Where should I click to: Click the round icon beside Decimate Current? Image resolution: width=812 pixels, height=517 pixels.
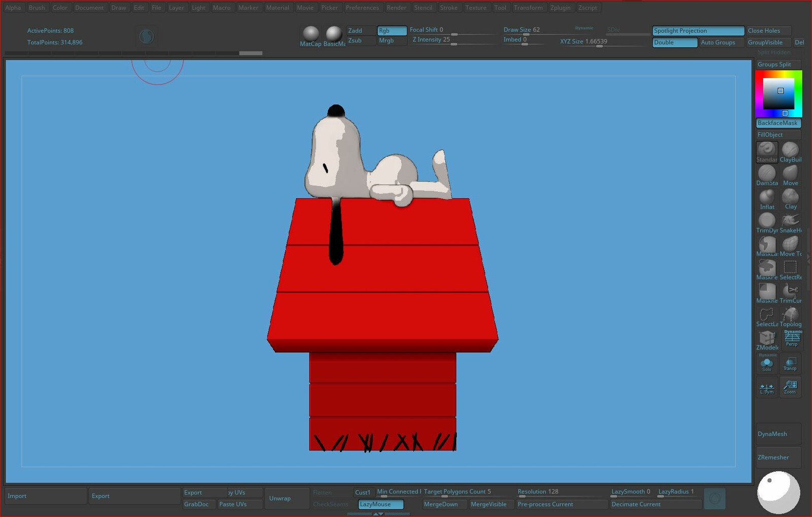(715, 498)
